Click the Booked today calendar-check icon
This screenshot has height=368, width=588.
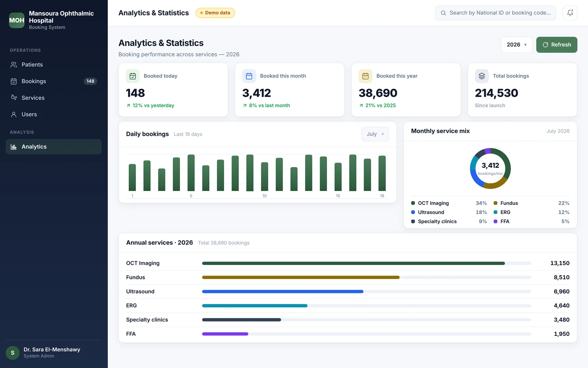point(133,76)
